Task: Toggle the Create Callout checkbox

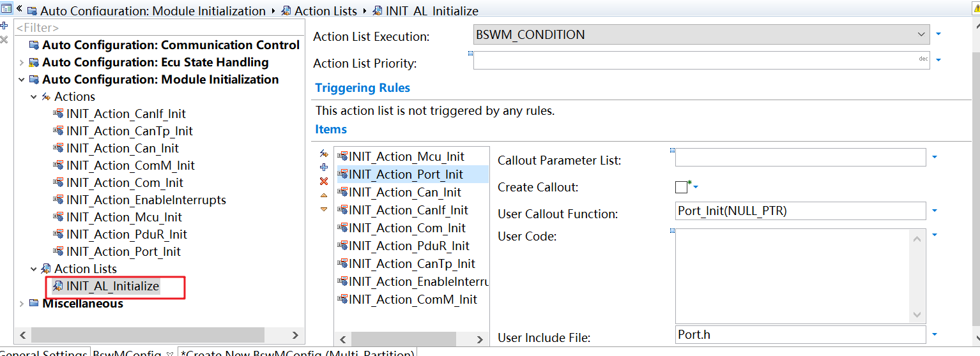Action: click(x=681, y=187)
